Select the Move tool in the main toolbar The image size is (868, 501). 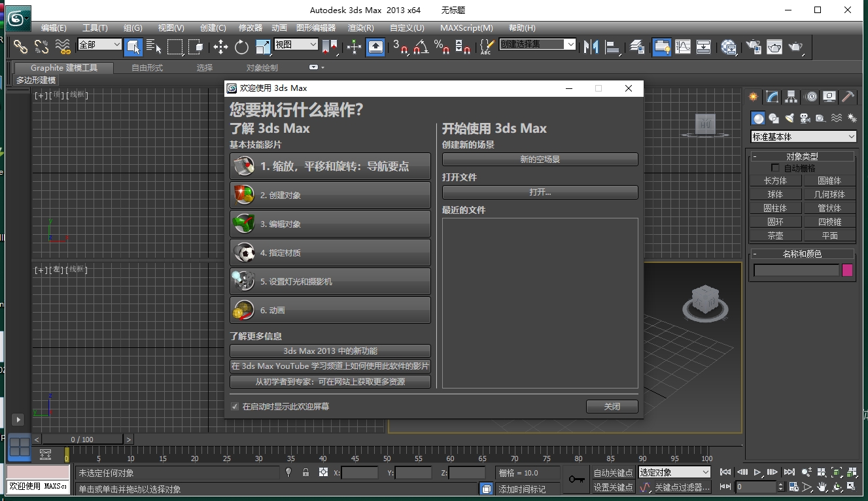point(220,46)
